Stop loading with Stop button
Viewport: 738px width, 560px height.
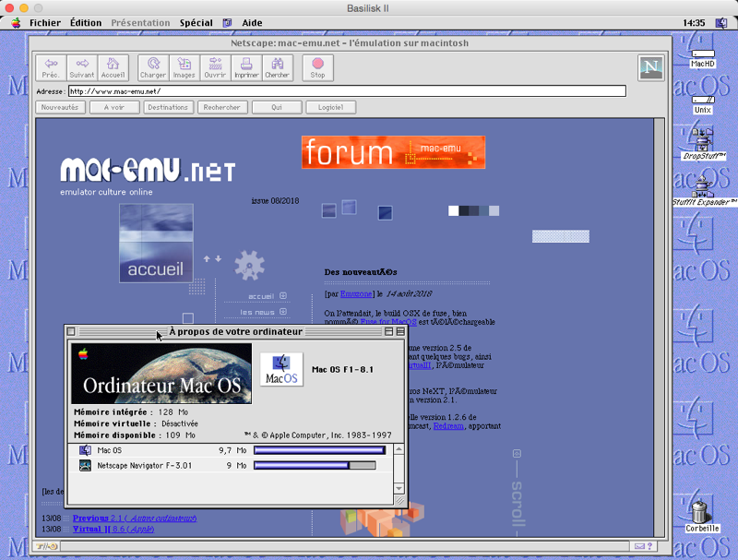(x=317, y=67)
